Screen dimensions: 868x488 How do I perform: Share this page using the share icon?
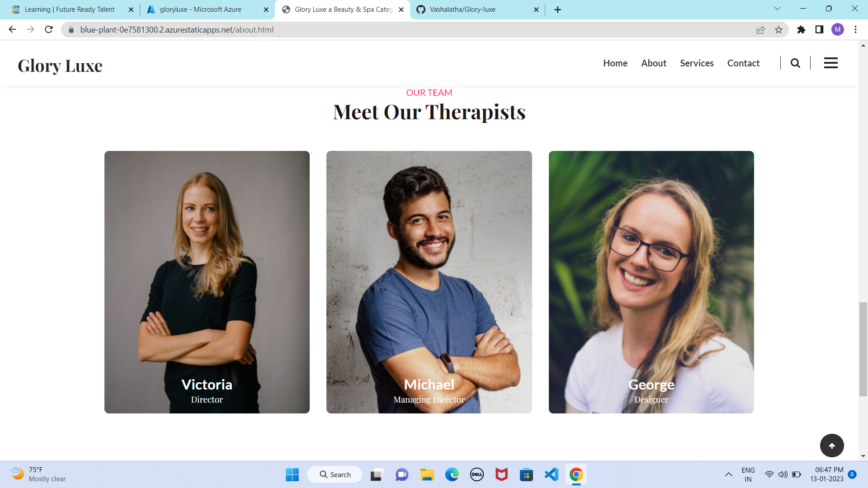pos(760,30)
